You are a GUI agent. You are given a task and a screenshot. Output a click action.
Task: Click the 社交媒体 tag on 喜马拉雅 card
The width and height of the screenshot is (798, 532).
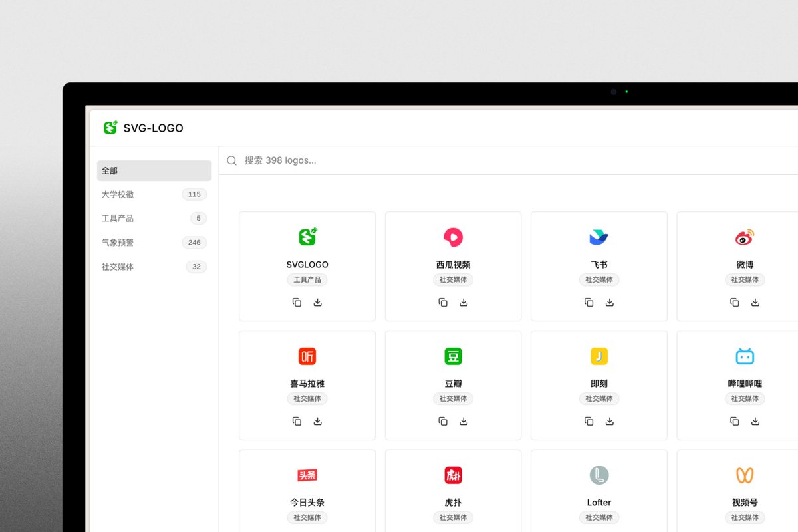pos(307,399)
